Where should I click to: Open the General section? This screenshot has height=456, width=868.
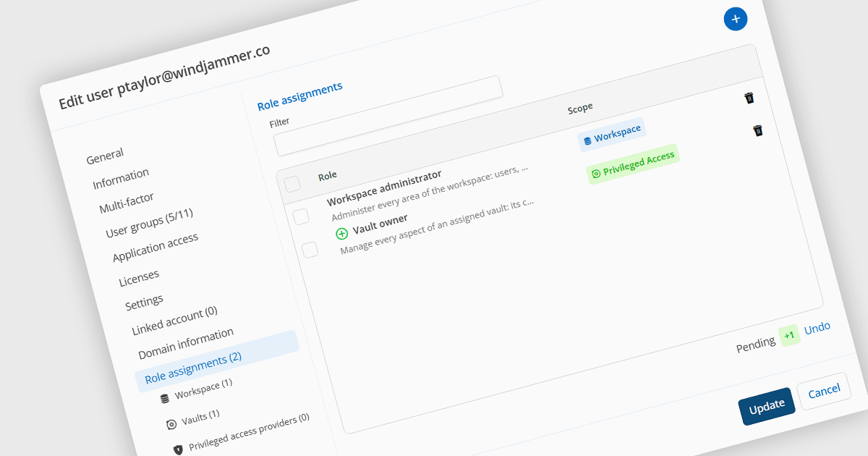(105, 156)
